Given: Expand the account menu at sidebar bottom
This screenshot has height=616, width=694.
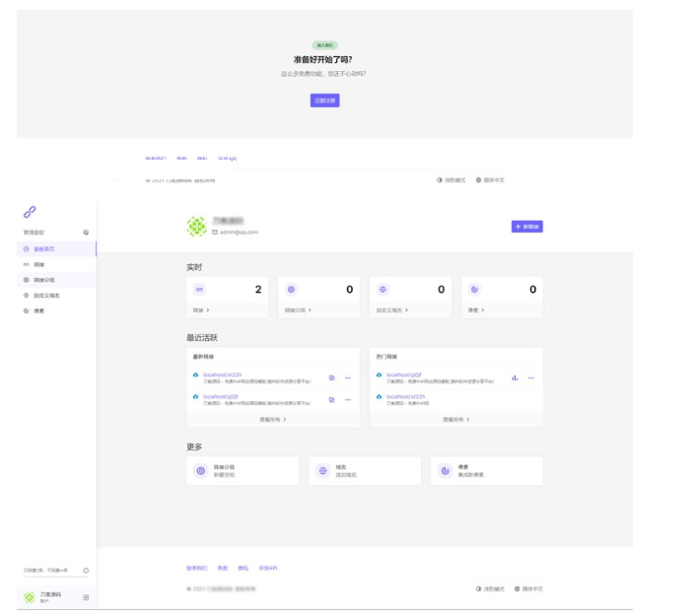Looking at the screenshot, I should (86, 597).
